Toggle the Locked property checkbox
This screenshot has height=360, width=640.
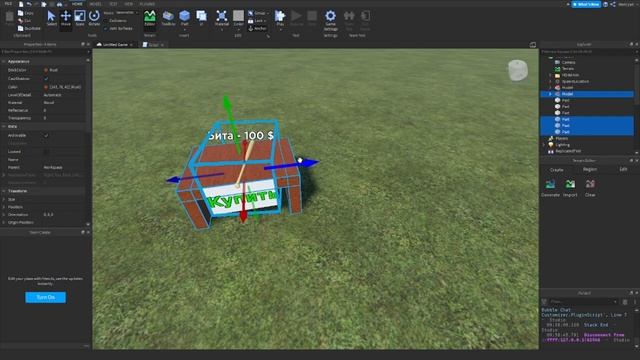click(x=46, y=152)
